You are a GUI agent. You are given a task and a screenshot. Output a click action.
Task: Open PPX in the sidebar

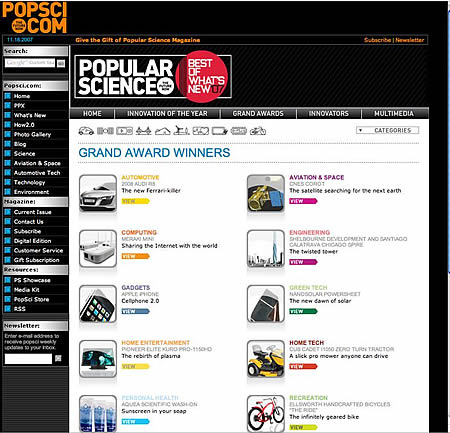pos(19,106)
